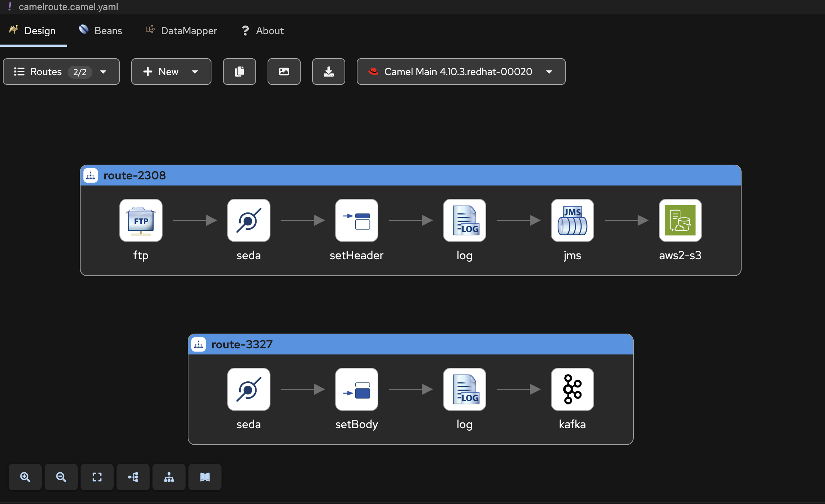The width and height of the screenshot is (825, 504).
Task: Switch to horizontal layout
Action: [133, 477]
